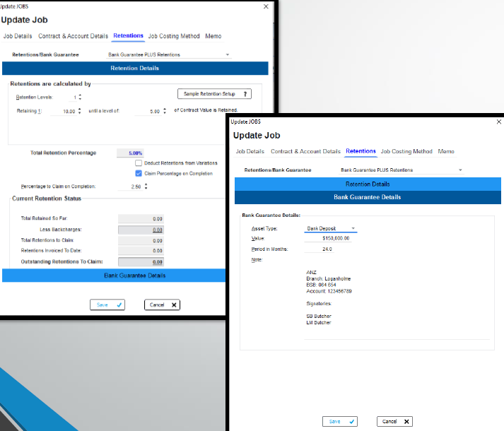Click Retaining 1 value field showing 10.00
This screenshot has width=504, height=431.
[x=64, y=111]
